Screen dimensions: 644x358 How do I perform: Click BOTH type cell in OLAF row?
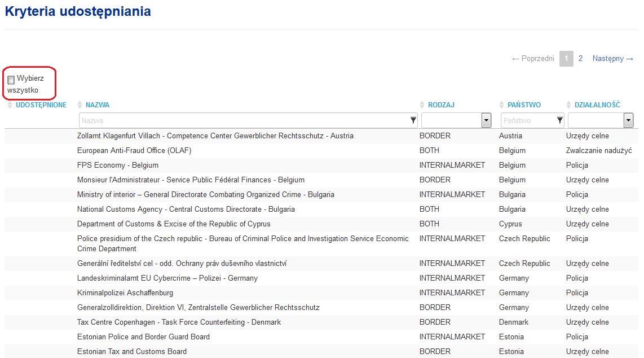click(x=429, y=150)
